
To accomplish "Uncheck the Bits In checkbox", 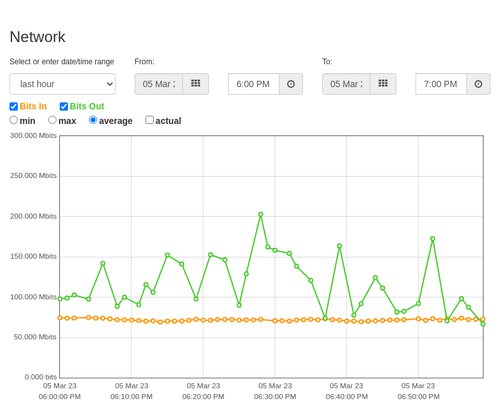I will (14, 106).
